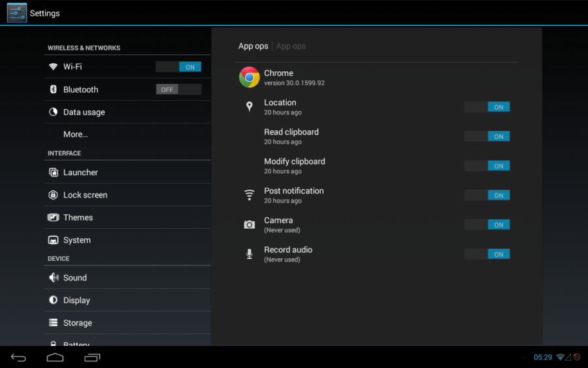Open Themes settings
The width and height of the screenshot is (588, 368).
(x=127, y=217)
